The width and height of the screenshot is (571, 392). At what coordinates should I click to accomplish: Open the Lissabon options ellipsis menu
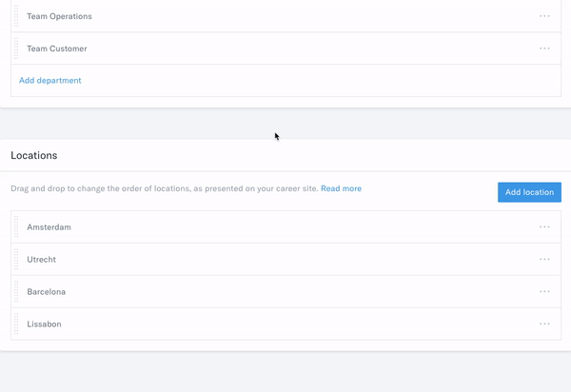544,323
